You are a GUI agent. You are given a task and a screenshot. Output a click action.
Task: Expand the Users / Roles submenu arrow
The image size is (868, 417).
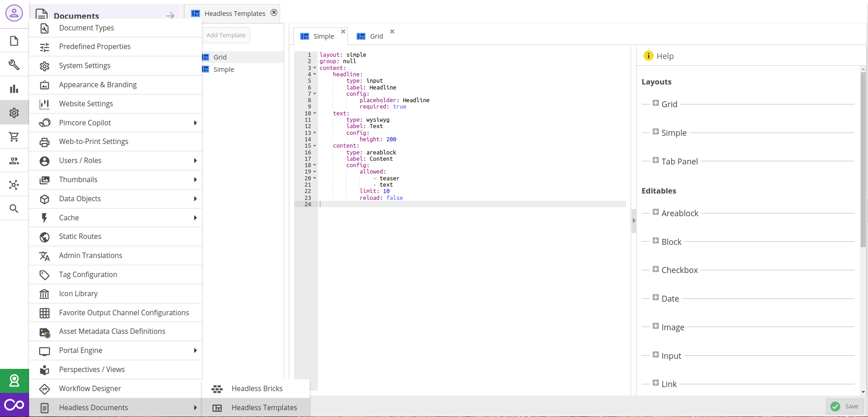pyautogui.click(x=195, y=160)
